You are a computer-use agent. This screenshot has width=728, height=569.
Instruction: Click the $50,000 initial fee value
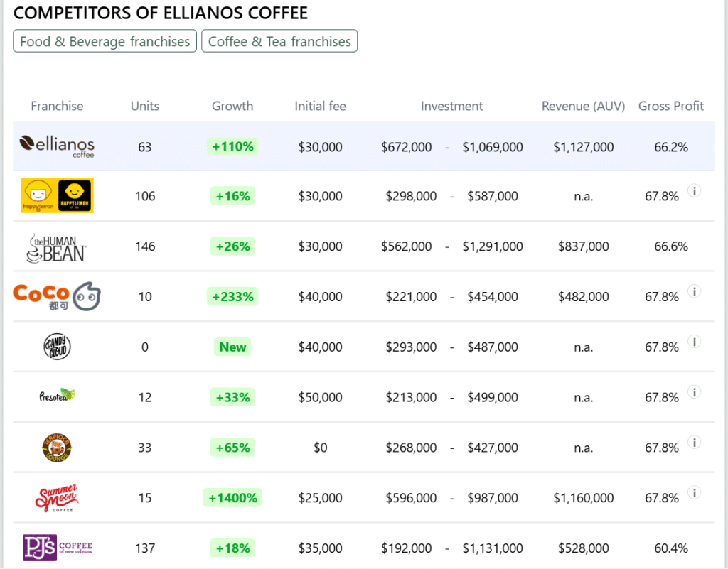point(321,397)
